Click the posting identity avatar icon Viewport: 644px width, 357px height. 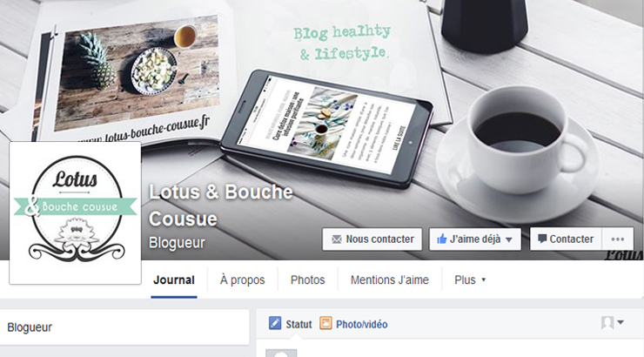[x=607, y=323]
